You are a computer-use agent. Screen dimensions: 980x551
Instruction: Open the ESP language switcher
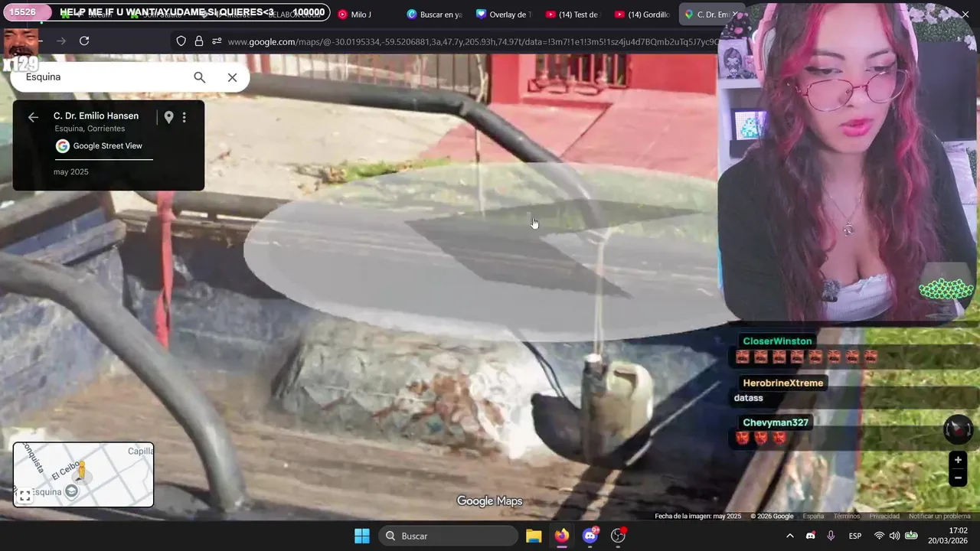pos(855,536)
